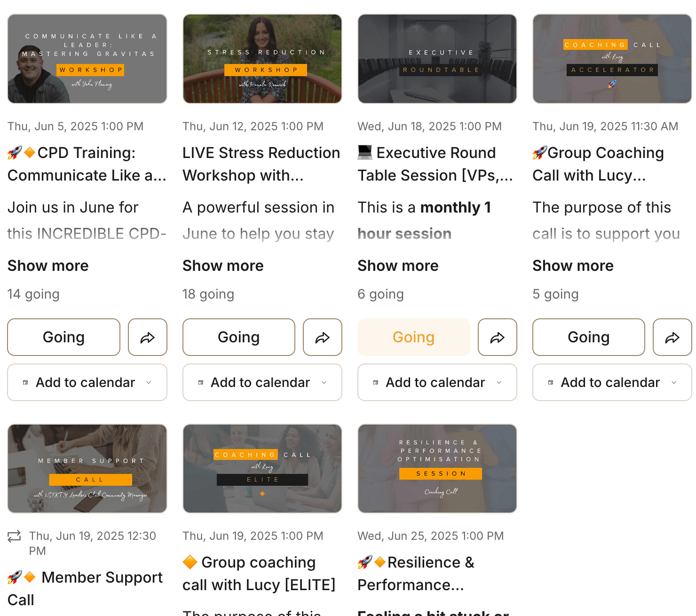
Task: Open the LIVE Stress Reduction Workshop title
Action: (261, 164)
